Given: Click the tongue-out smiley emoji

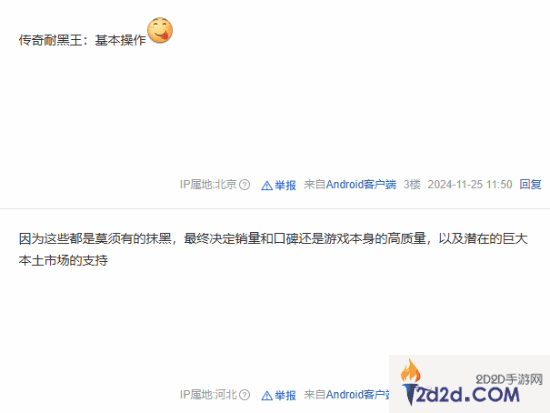Looking at the screenshot, I should (x=160, y=30).
